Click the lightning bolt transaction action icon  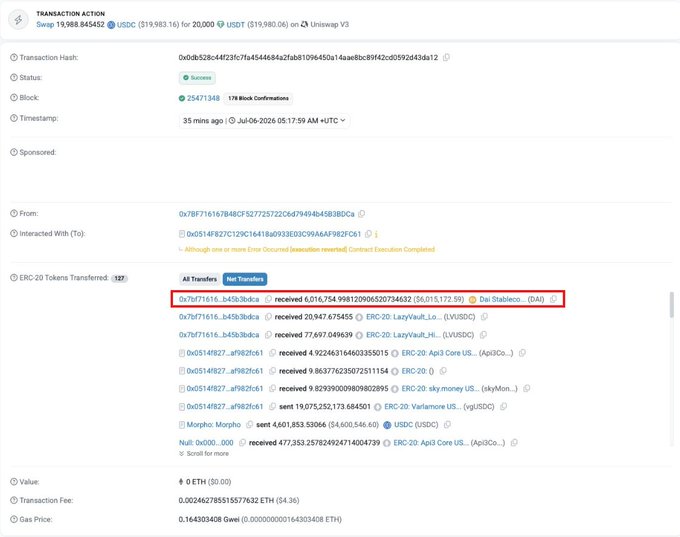point(19,20)
